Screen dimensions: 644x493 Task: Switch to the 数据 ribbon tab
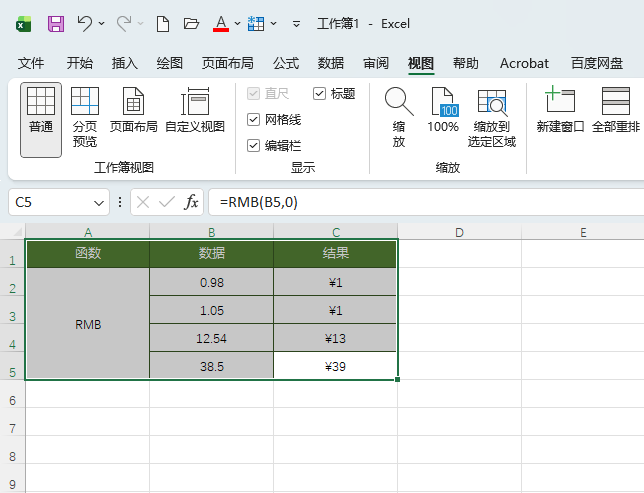331,63
